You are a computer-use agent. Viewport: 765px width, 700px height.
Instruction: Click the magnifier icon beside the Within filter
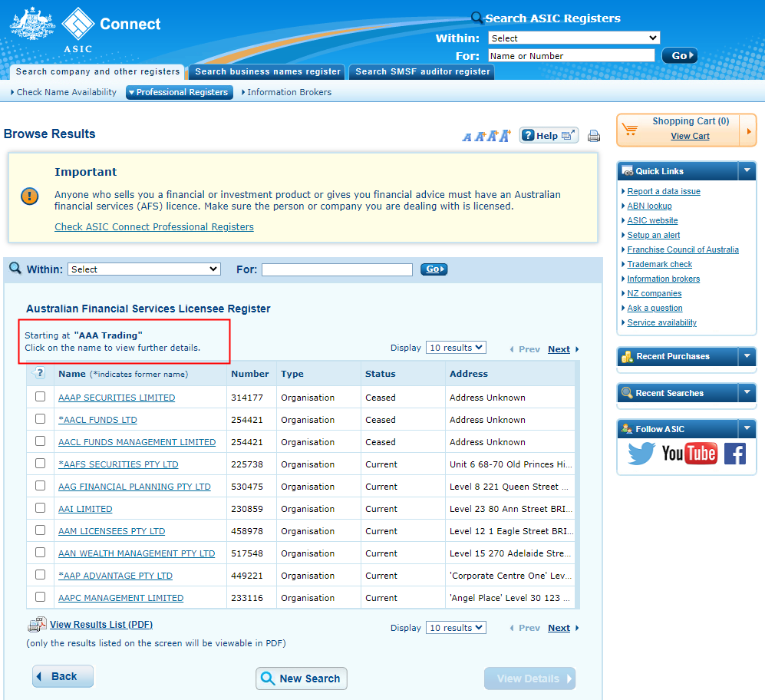pos(15,268)
